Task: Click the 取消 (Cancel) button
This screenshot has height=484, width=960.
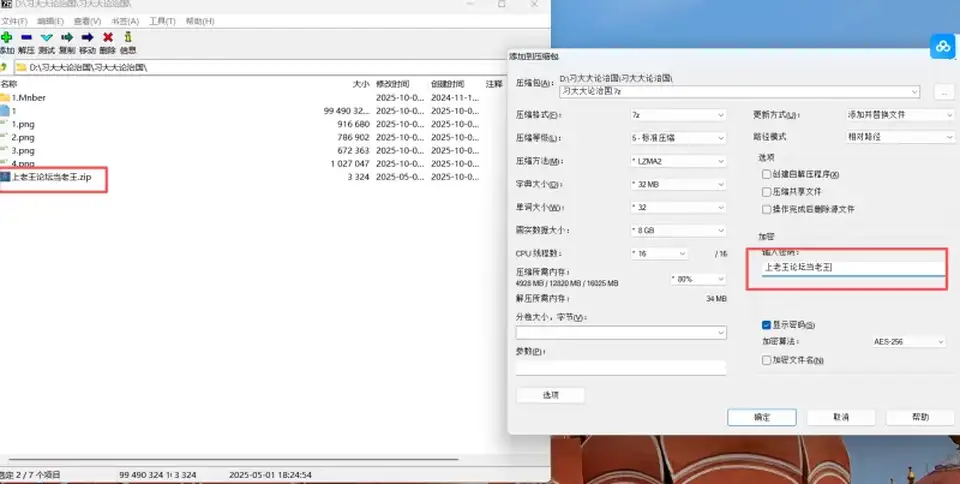Action: [x=841, y=417]
